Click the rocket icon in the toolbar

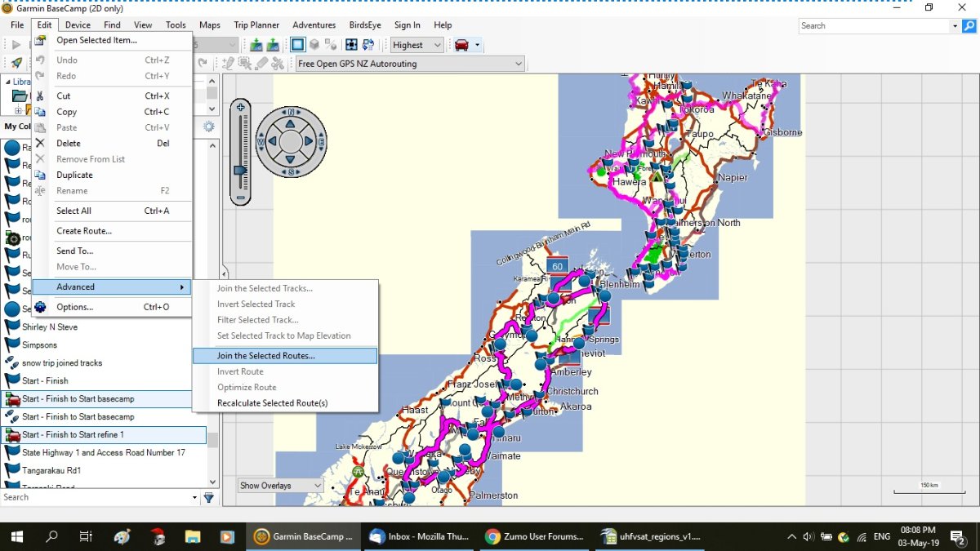[16, 63]
